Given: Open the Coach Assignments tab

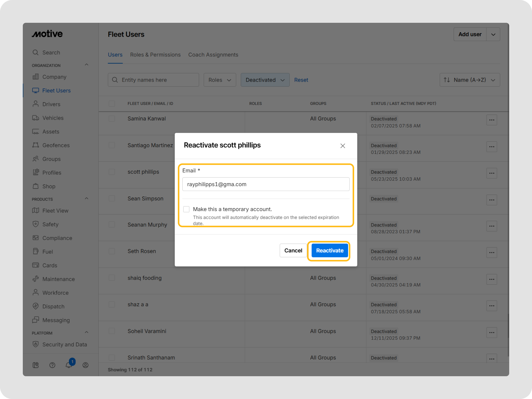Looking at the screenshot, I should coord(213,55).
